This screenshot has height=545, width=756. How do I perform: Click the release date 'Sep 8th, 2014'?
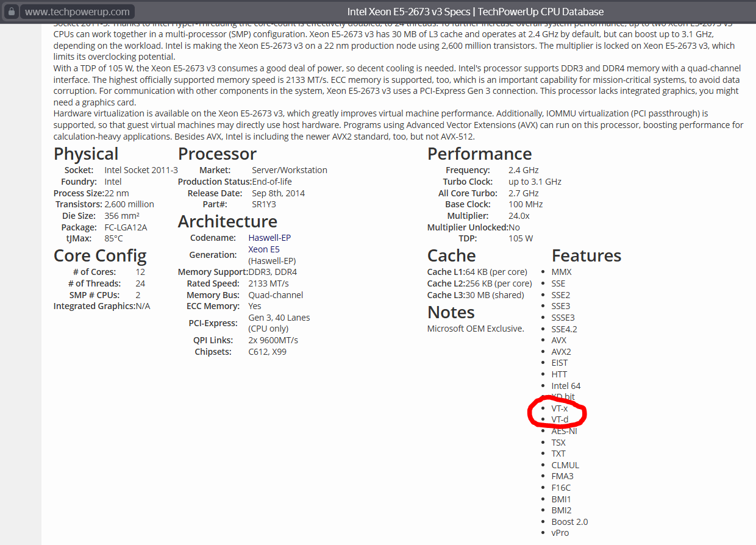click(278, 193)
